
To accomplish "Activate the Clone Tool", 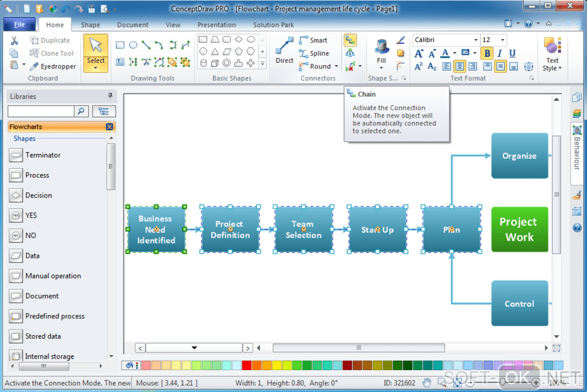I will coord(52,53).
